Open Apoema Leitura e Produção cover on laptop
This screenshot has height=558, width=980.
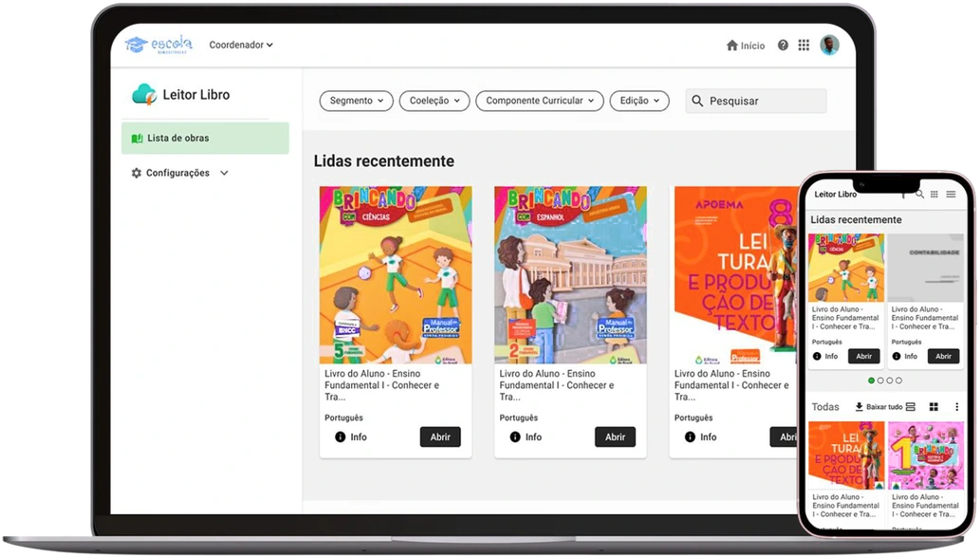pyautogui.click(x=734, y=275)
